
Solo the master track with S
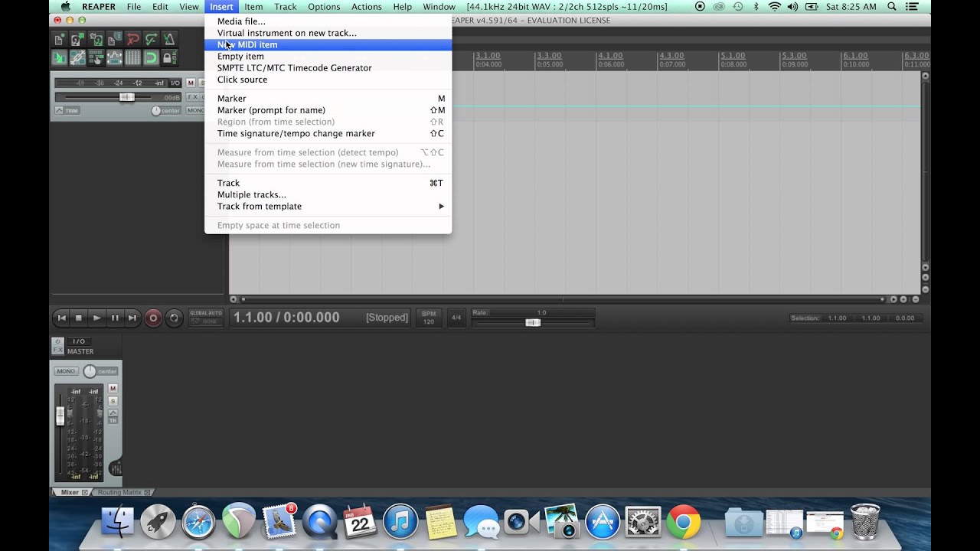(x=113, y=401)
